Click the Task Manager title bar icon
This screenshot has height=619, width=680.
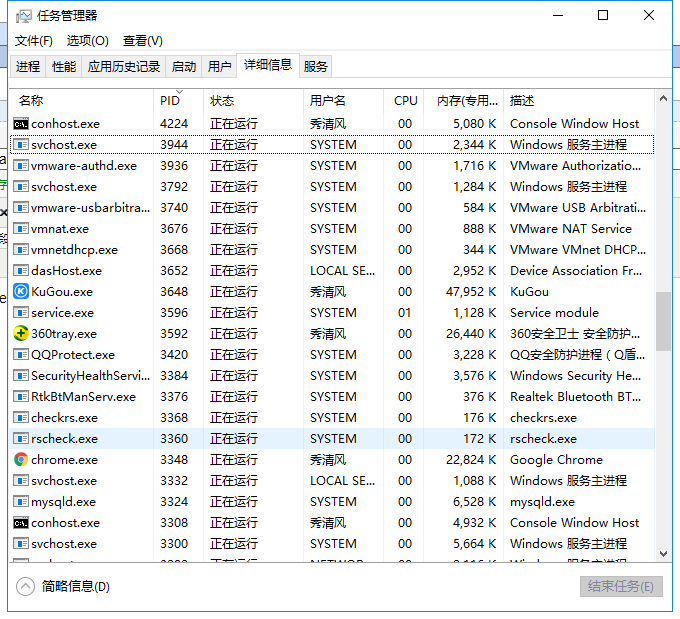(x=23, y=16)
